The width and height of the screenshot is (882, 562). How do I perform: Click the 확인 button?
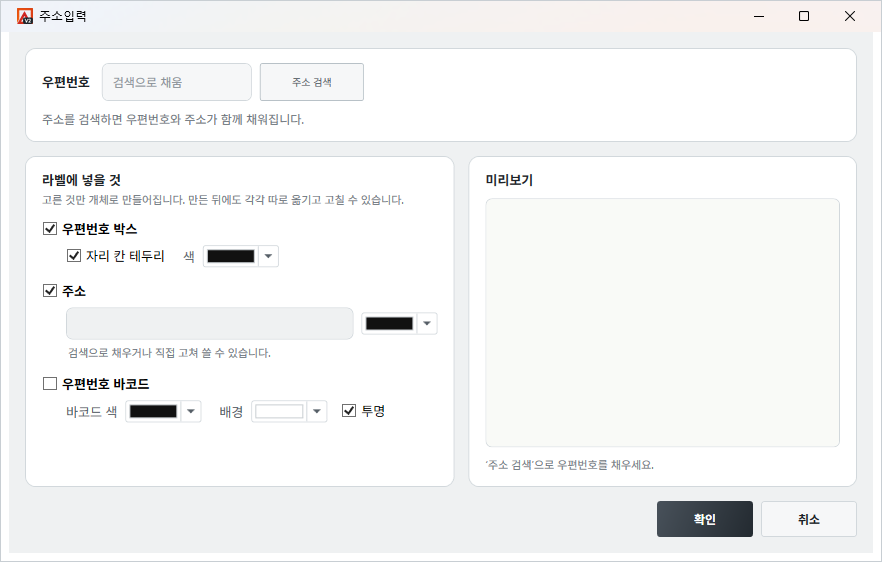[x=705, y=519]
